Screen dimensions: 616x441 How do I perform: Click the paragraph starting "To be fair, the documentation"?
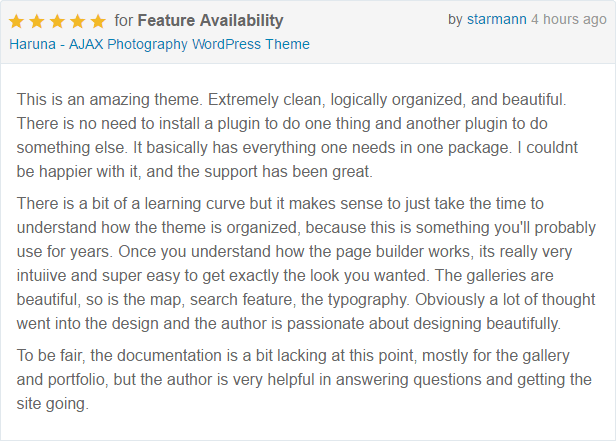[304, 380]
